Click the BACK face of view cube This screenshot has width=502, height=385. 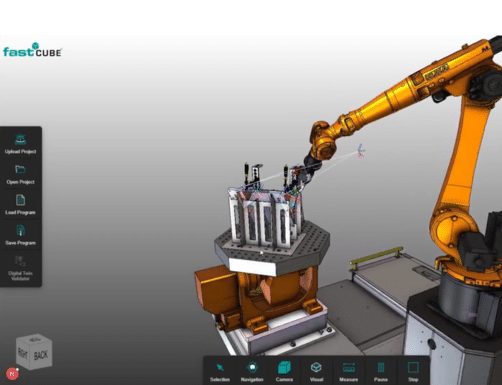click(41, 355)
